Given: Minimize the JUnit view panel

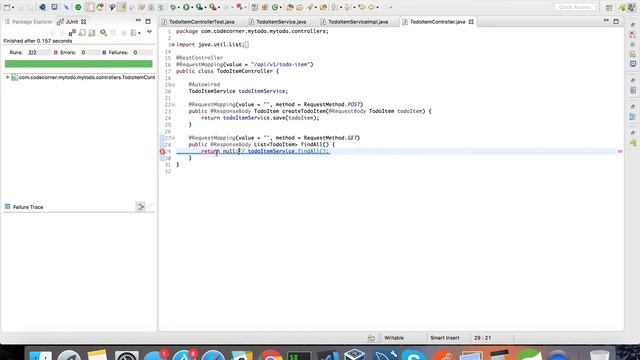Looking at the screenshot, I should [x=138, y=21].
